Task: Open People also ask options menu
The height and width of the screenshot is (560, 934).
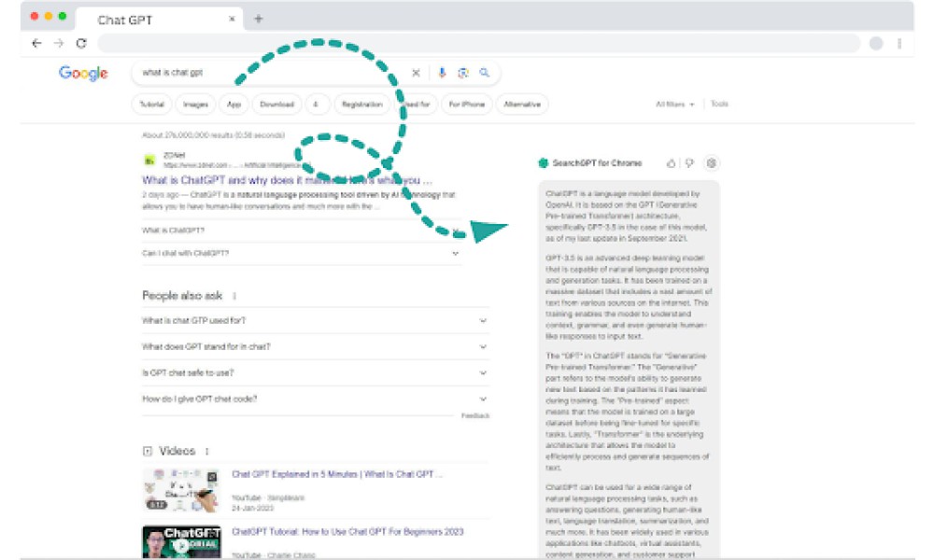Action: [x=234, y=296]
